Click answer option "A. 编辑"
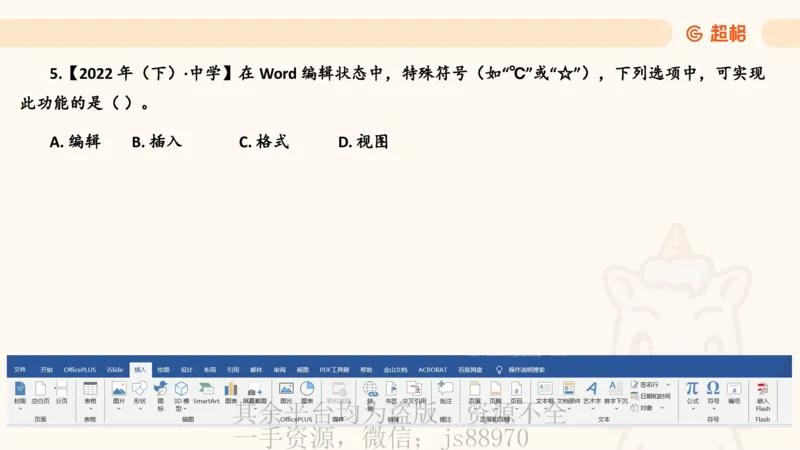Image resolution: width=800 pixels, height=450 pixels. pos(75,141)
